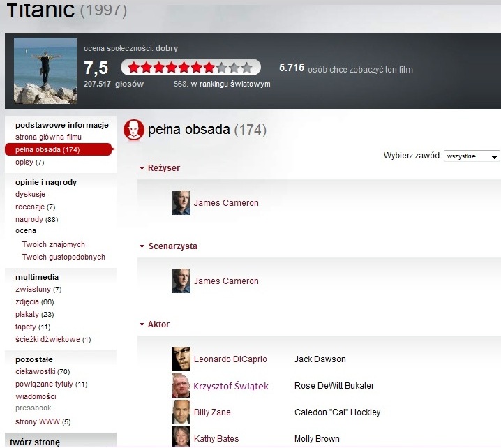Open 'powiązane tytuły (11)'
Screen dimensions: 501x448
(x=52, y=384)
